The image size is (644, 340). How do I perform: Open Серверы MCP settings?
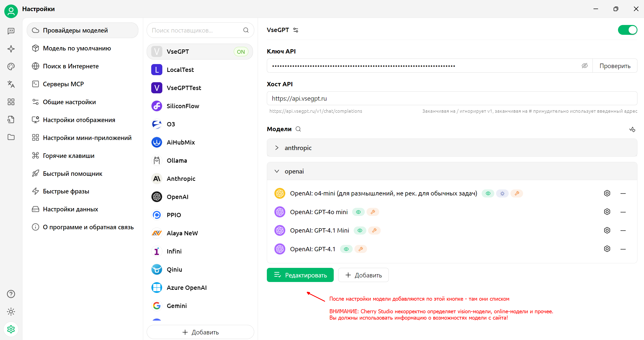coord(83,84)
